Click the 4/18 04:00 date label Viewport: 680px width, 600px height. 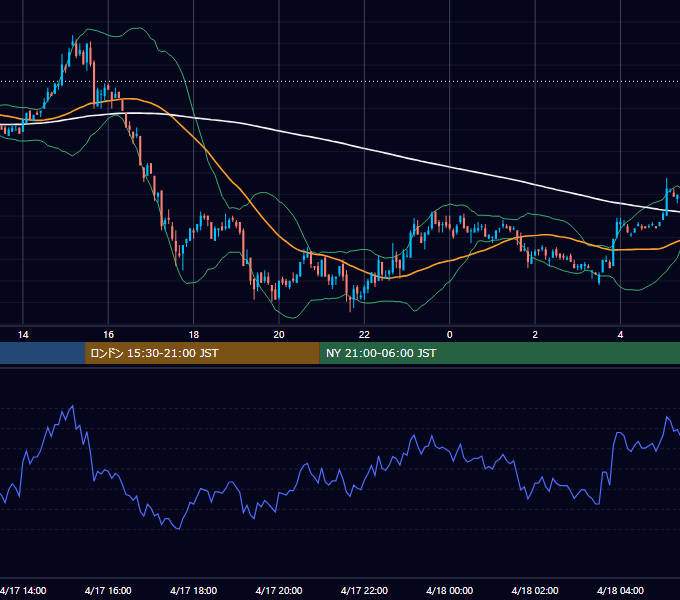[621, 590]
